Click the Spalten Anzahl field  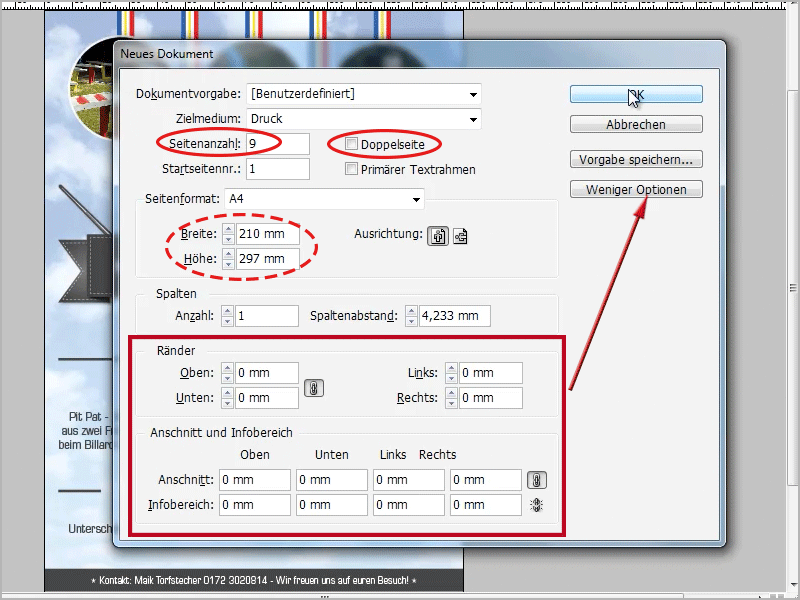point(267,316)
